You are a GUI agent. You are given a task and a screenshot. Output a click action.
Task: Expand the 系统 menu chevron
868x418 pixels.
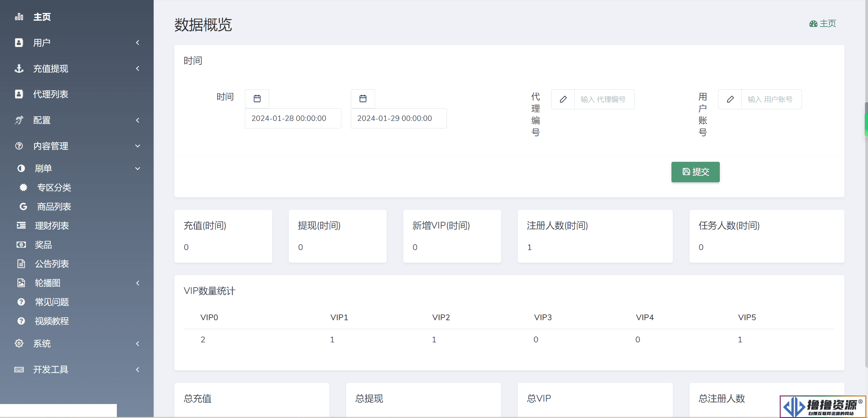pyautogui.click(x=138, y=343)
